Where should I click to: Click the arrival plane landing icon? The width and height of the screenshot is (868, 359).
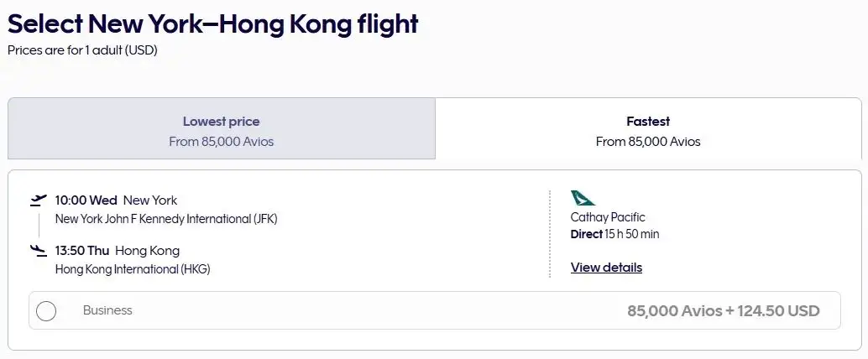click(38, 250)
